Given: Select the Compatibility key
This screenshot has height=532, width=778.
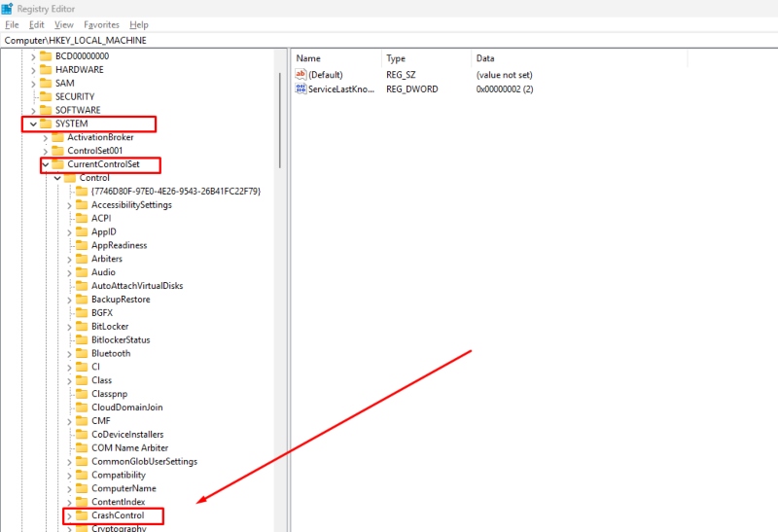Looking at the screenshot, I should point(118,475).
